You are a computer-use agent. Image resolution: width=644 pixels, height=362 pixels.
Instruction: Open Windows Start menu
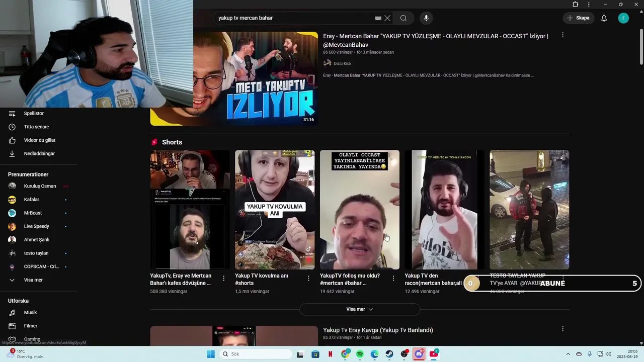[x=211, y=354]
